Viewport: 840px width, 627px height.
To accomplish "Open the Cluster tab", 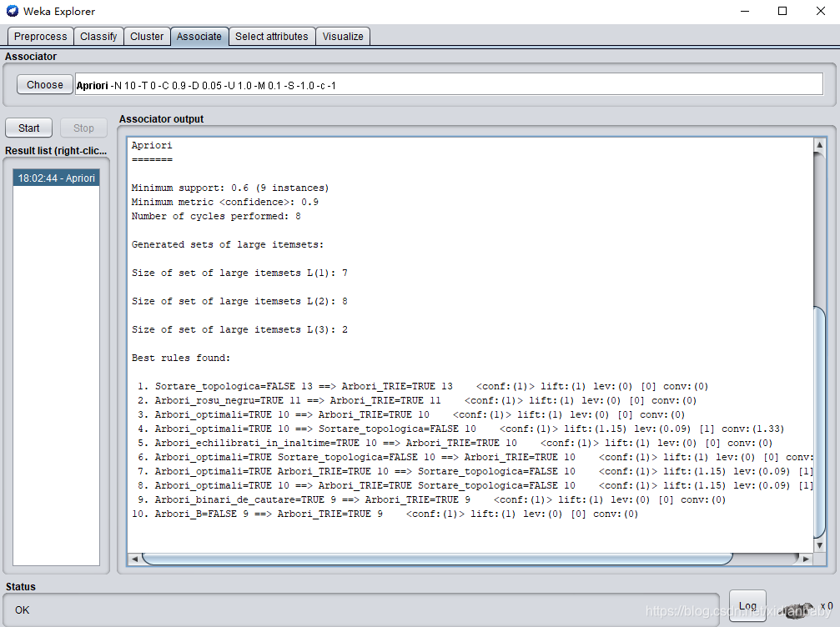I will pyautogui.click(x=147, y=37).
